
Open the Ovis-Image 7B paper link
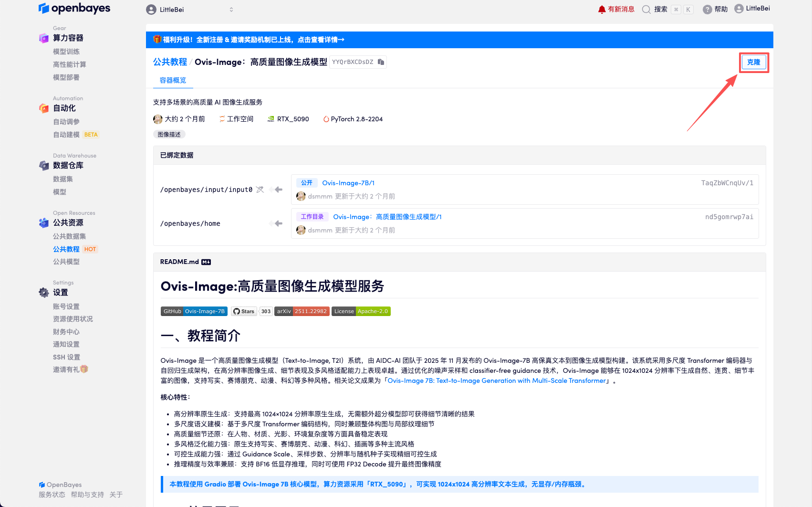(497, 380)
